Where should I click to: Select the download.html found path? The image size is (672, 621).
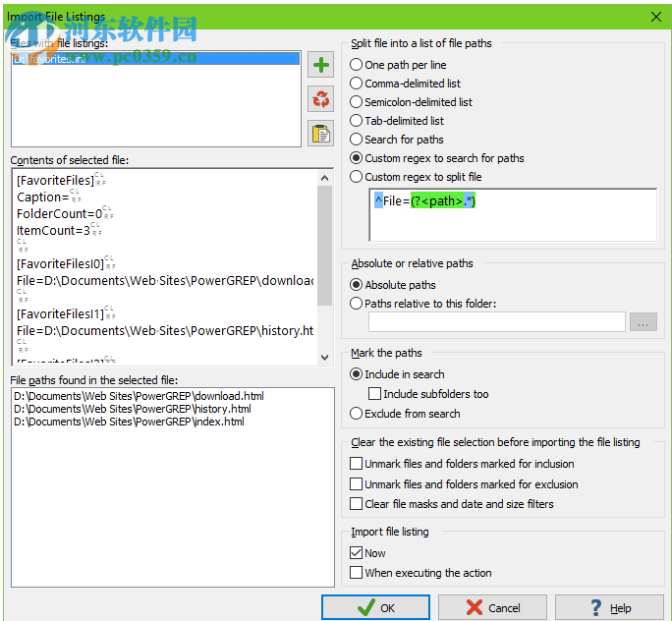point(139,396)
